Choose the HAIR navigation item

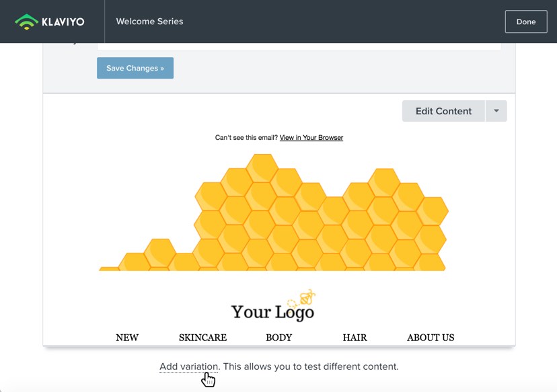coord(355,338)
